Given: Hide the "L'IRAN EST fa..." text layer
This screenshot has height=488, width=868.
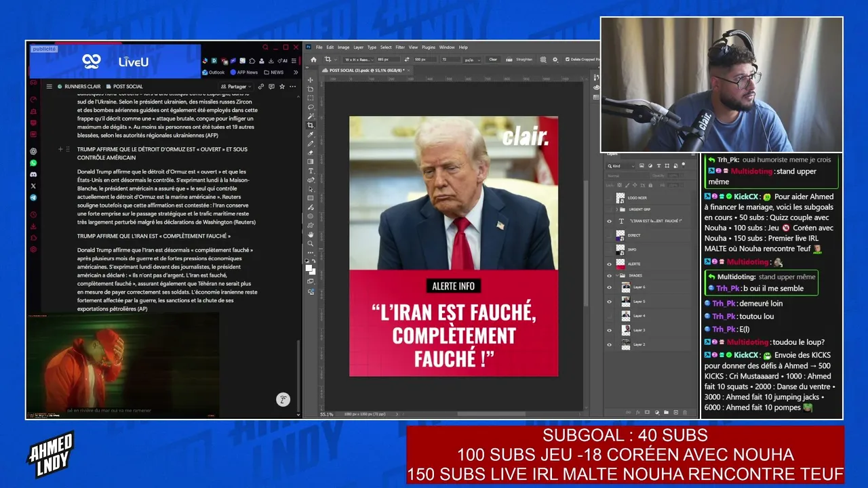Looking at the screenshot, I should 609,221.
